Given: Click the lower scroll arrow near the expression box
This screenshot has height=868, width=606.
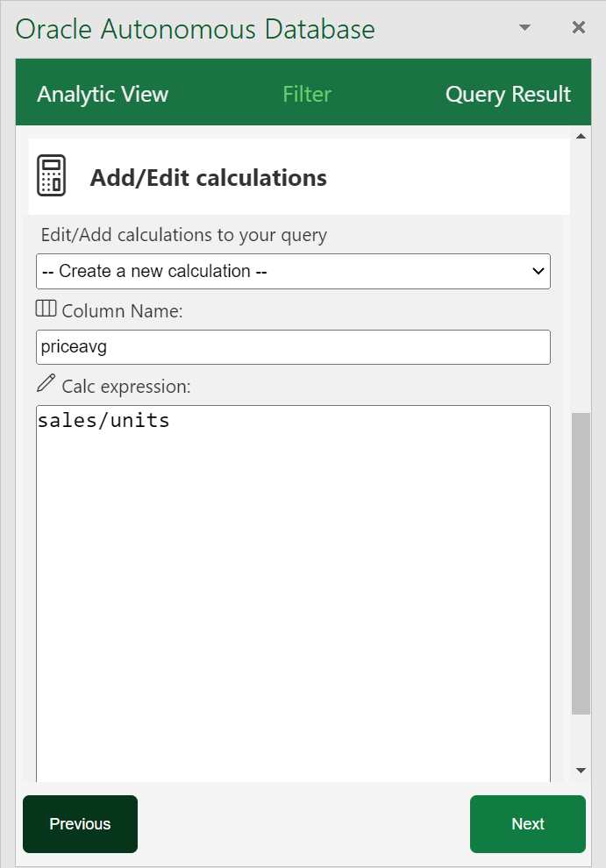Looking at the screenshot, I should (x=581, y=770).
